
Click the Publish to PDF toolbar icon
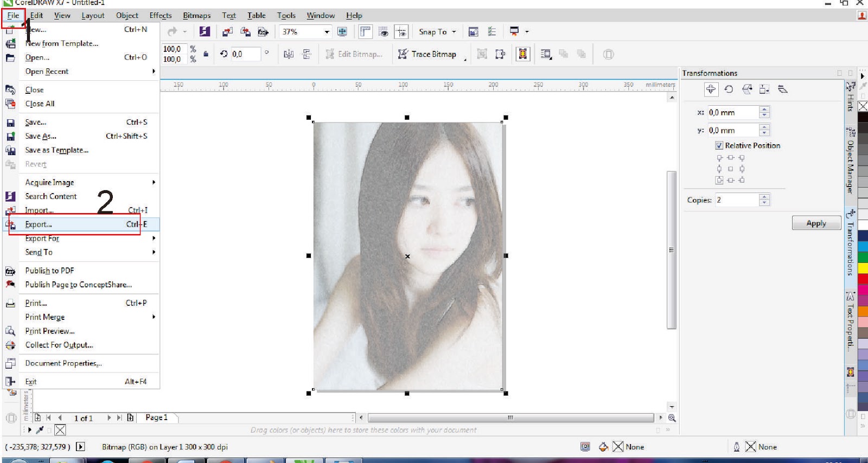click(263, 32)
